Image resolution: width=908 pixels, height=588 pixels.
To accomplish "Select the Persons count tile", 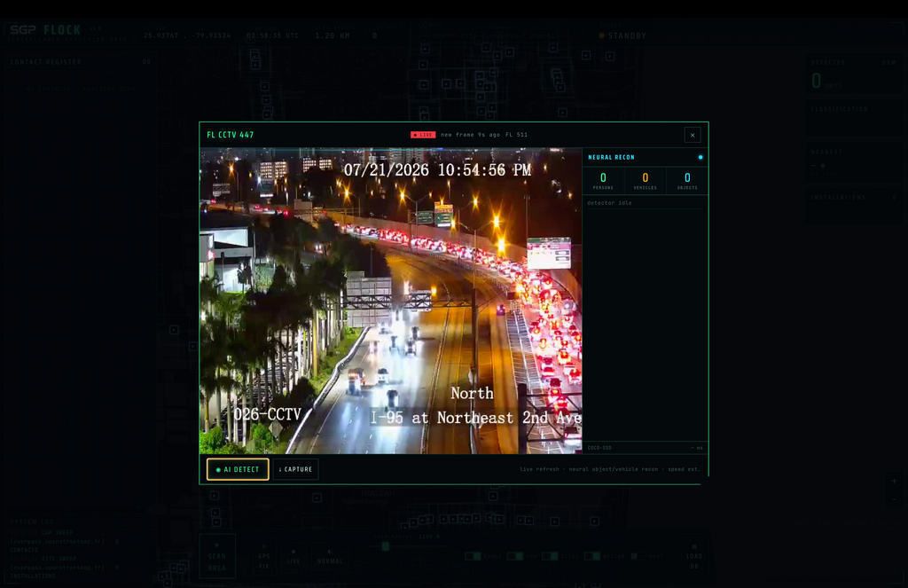I will tap(603, 181).
